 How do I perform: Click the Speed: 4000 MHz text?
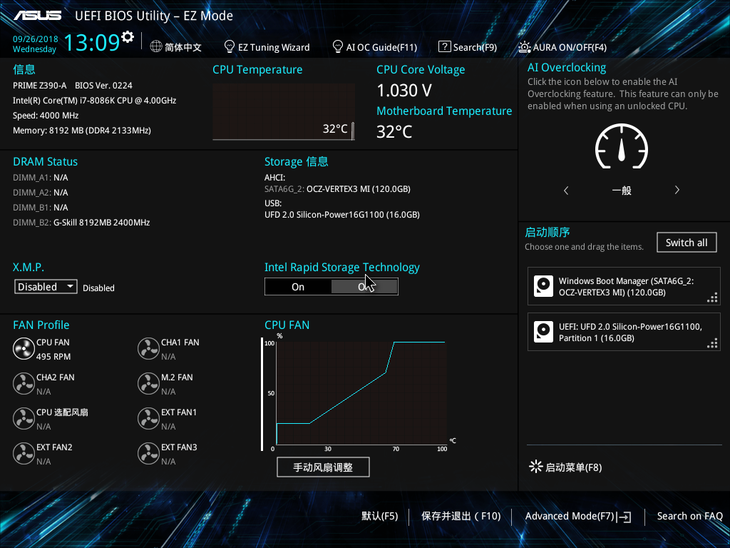46,115
